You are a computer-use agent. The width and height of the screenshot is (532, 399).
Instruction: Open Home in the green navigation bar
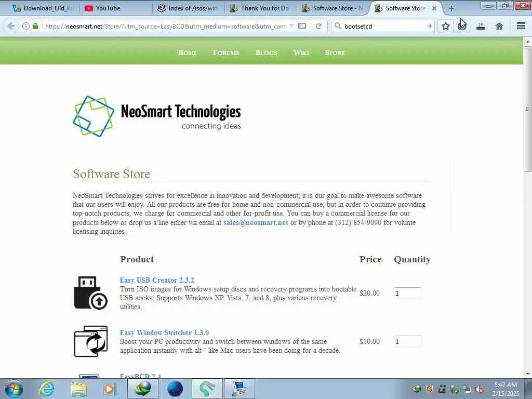click(x=187, y=52)
